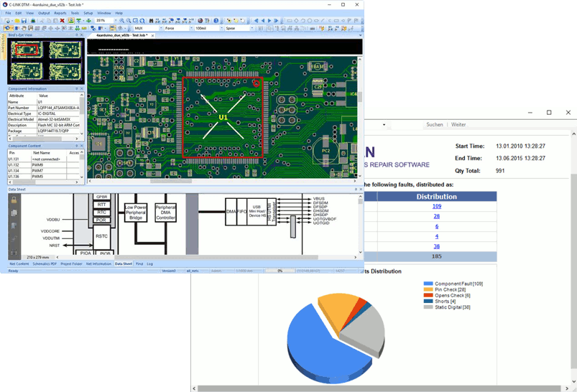Click the Print icon in toolbar
This screenshot has height=392, width=577.
33,21
